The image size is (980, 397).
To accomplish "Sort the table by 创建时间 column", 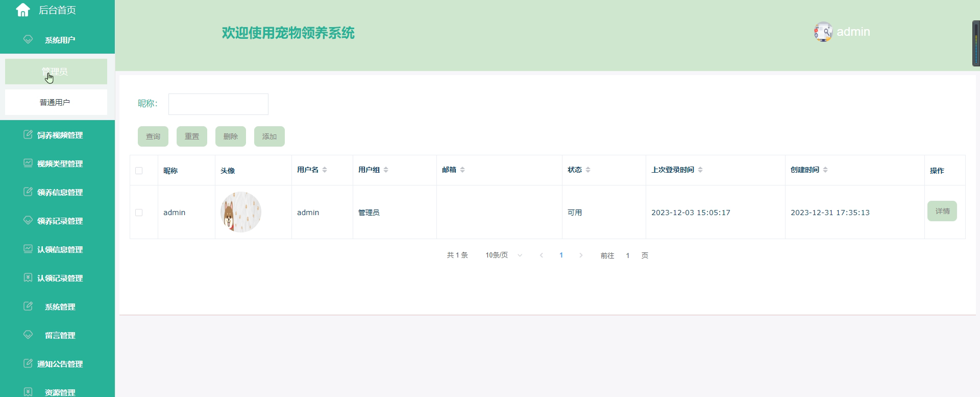I will [x=825, y=170].
